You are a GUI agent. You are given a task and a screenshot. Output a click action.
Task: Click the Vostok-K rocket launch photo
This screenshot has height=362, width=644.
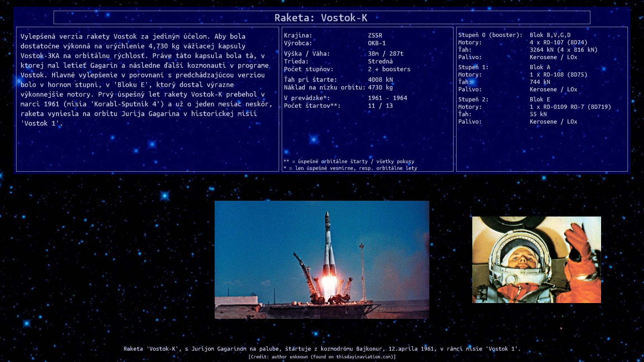(x=322, y=259)
